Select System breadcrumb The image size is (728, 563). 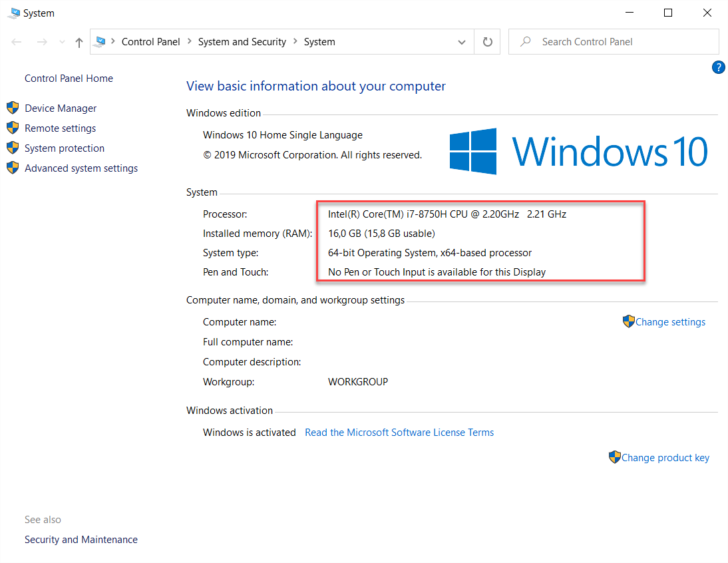(319, 42)
